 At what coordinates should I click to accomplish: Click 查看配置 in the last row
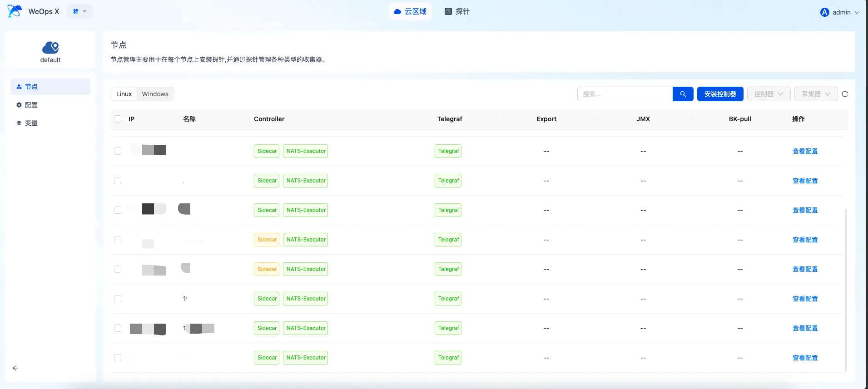coord(805,358)
